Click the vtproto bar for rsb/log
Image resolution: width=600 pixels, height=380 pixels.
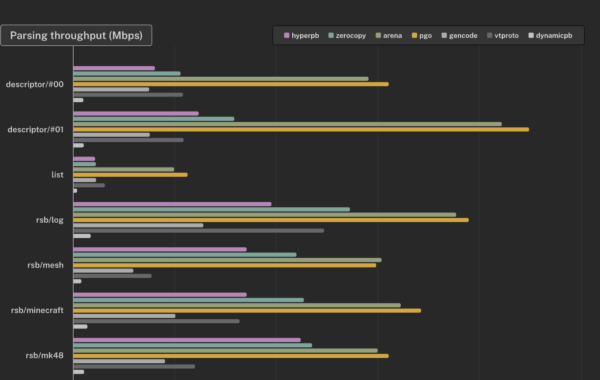[x=199, y=231]
